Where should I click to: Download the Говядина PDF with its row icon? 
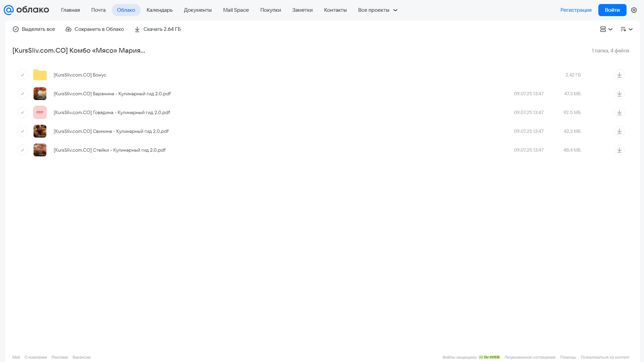pyautogui.click(x=619, y=112)
